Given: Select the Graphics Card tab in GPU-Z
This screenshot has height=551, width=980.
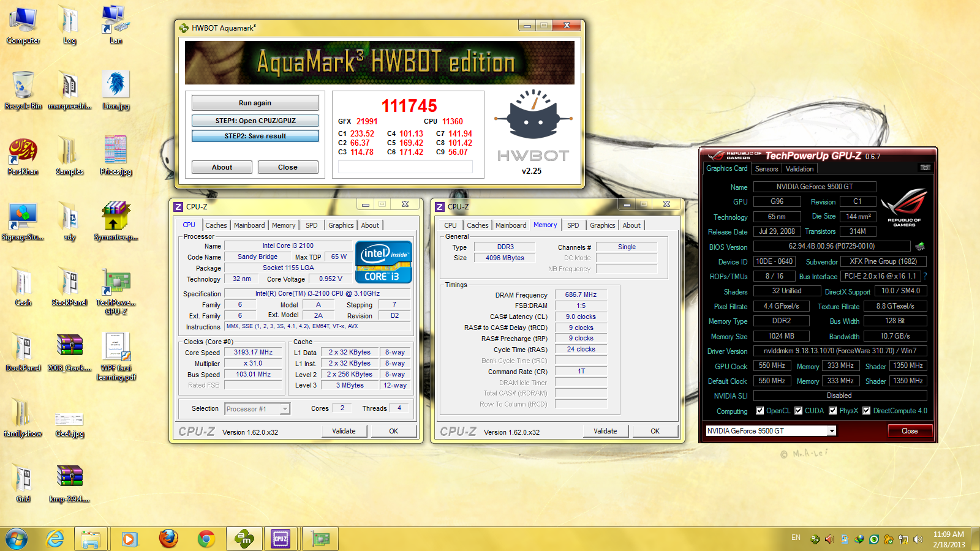Looking at the screenshot, I should pyautogui.click(x=727, y=168).
